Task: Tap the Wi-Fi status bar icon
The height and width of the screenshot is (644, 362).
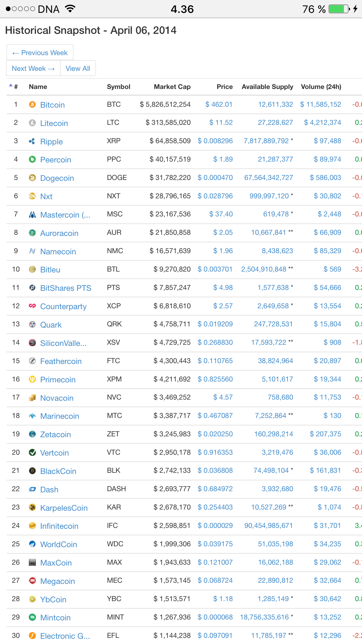Action: (x=70, y=8)
